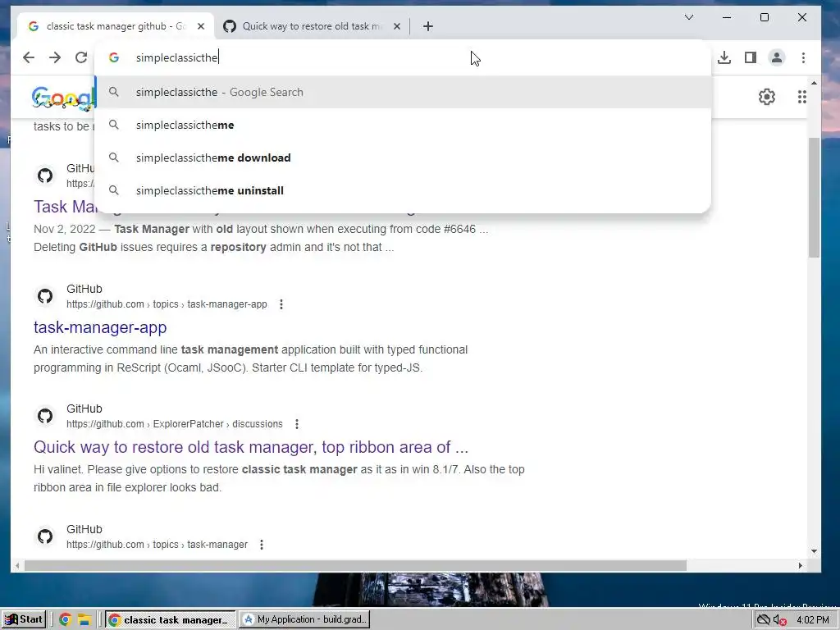
Task: Click the scroll down arrow on page
Action: coord(815,550)
